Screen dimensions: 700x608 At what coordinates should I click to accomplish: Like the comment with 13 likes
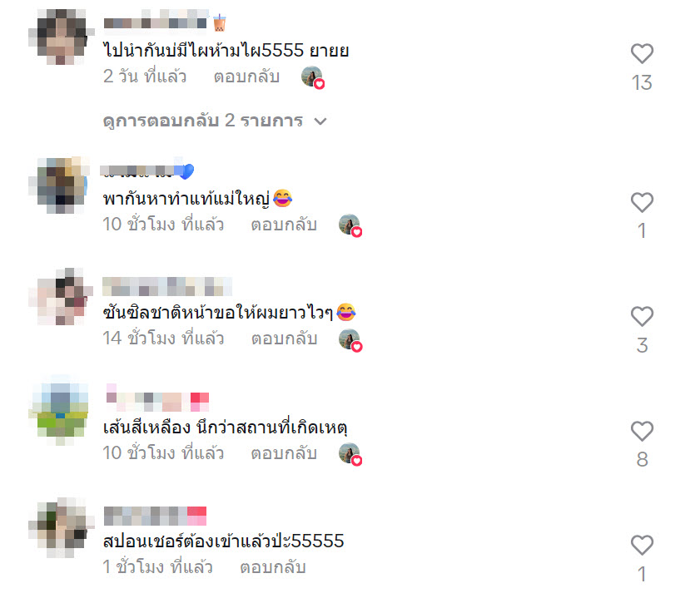pos(642,53)
